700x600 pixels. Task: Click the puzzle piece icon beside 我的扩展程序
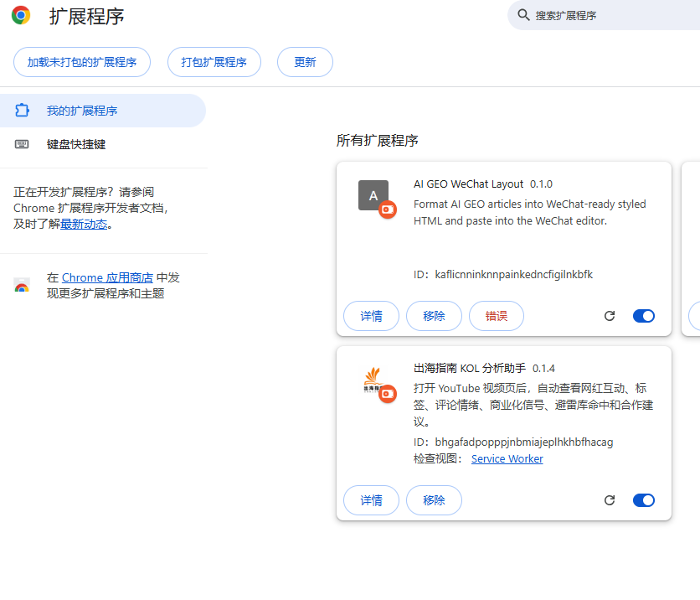tap(22, 111)
